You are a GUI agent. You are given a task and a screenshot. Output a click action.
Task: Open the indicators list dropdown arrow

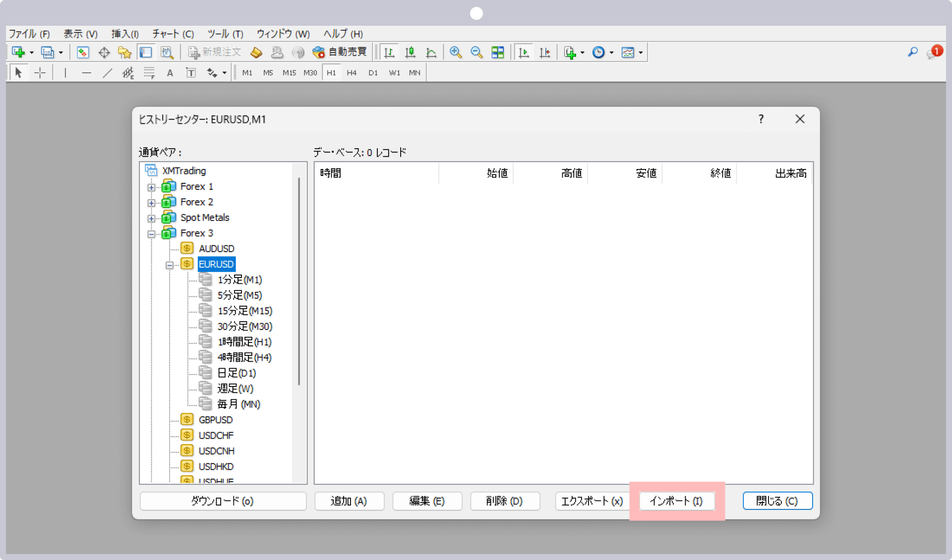[x=583, y=53]
